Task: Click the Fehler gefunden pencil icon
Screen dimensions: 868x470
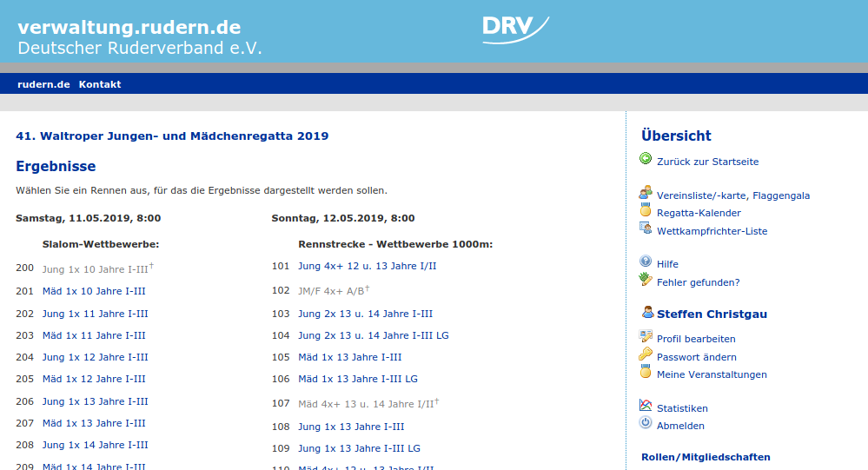Action: (x=646, y=280)
